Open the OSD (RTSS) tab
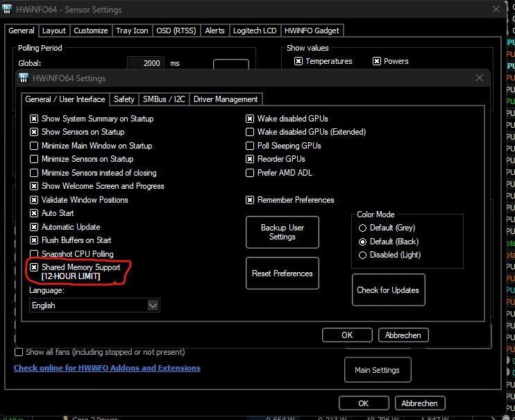 [x=176, y=31]
